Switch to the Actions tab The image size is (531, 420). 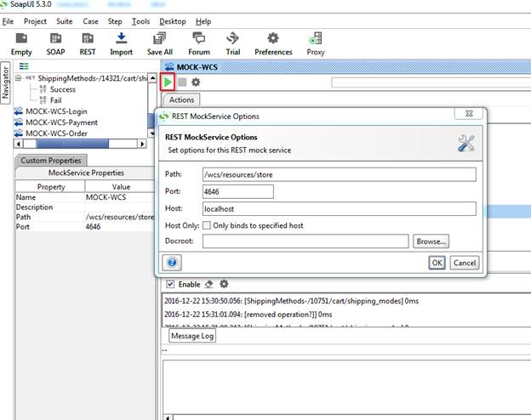click(181, 99)
